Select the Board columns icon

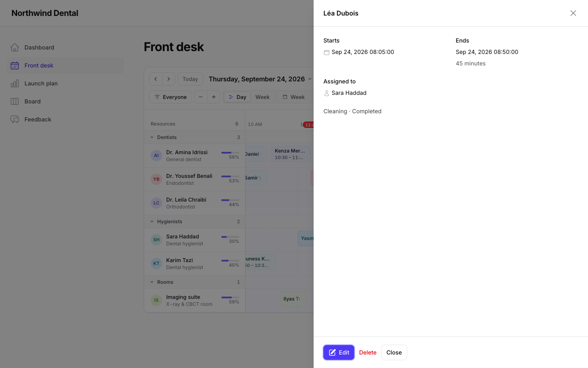tap(15, 101)
